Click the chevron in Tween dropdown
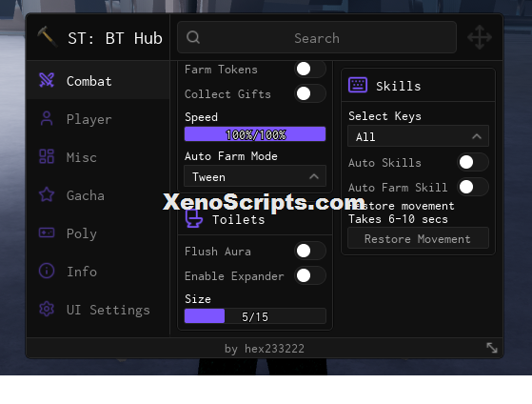The image size is (532, 404). click(x=314, y=176)
